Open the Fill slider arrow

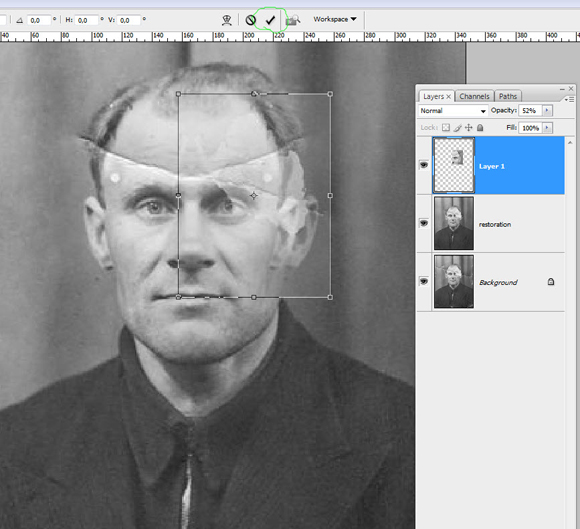[x=547, y=128]
